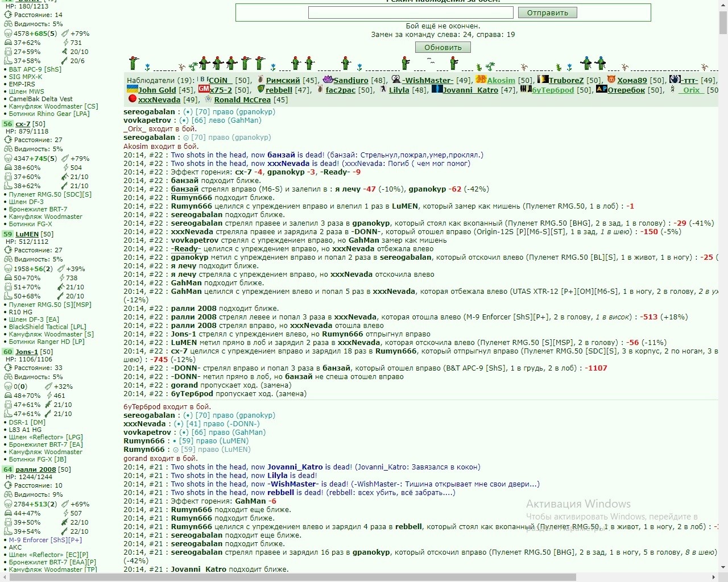Click the [66] лево (GahMan) target link
The image size is (728, 582).
click(226, 120)
